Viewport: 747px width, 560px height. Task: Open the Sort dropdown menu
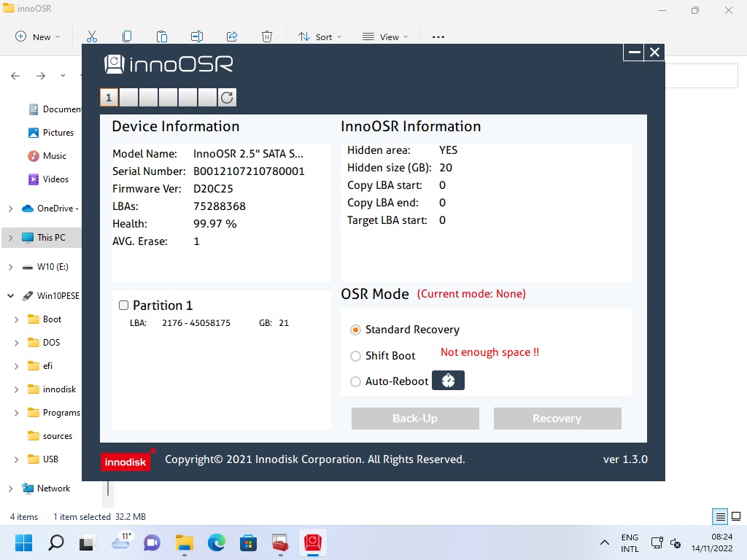(320, 36)
